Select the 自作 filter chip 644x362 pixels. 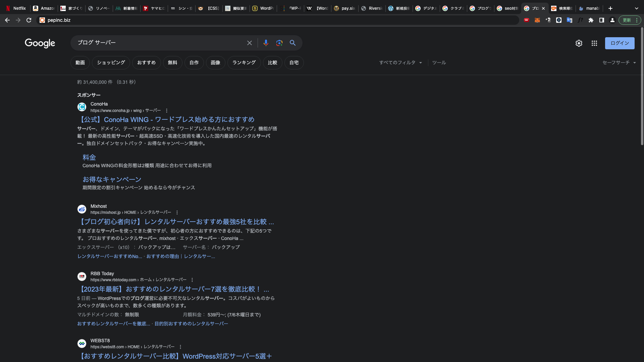[194, 63]
